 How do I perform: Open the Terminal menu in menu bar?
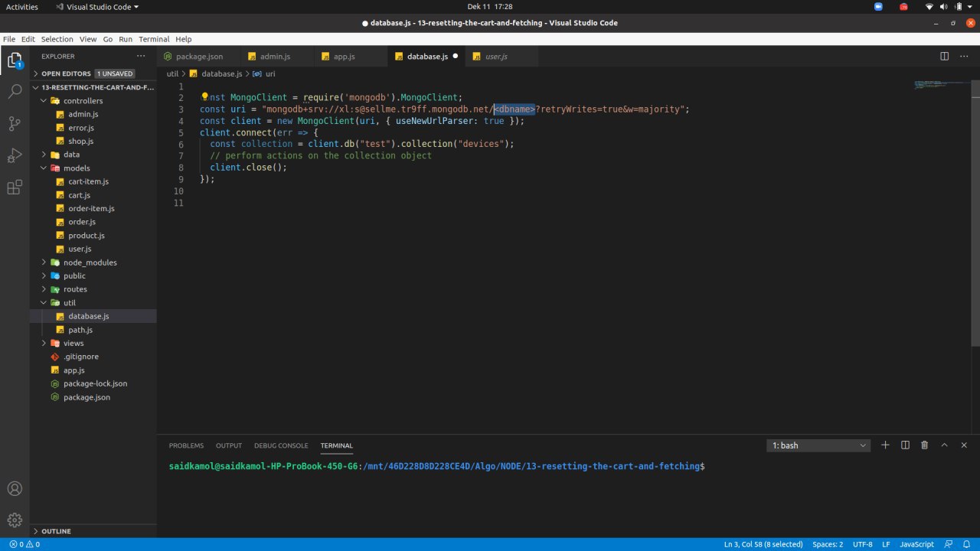154,39
